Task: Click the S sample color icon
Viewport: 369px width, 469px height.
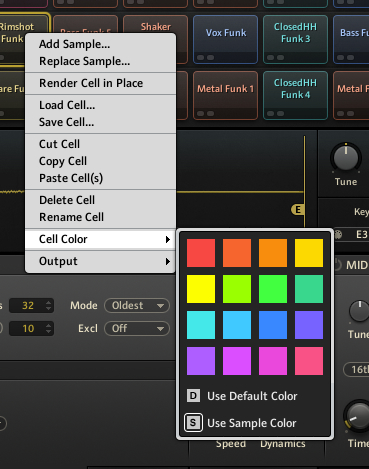Action: tap(193, 423)
